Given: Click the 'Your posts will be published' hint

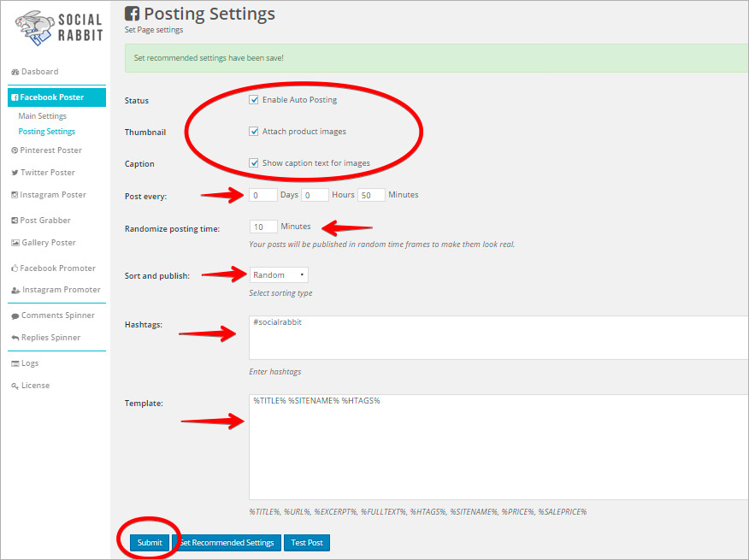Looking at the screenshot, I should [x=382, y=245].
